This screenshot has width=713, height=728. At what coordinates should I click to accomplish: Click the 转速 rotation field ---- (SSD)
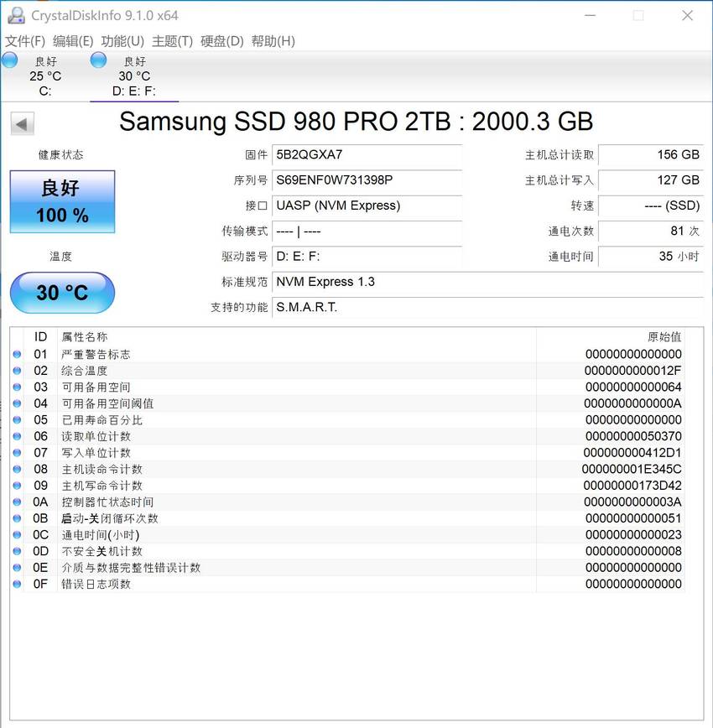651,205
